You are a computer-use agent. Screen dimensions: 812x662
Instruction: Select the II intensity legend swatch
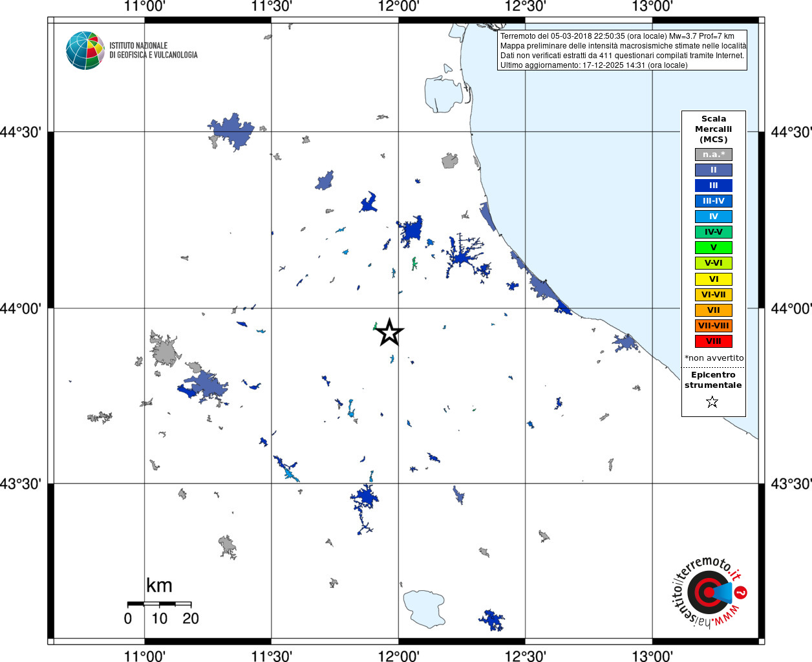click(714, 170)
